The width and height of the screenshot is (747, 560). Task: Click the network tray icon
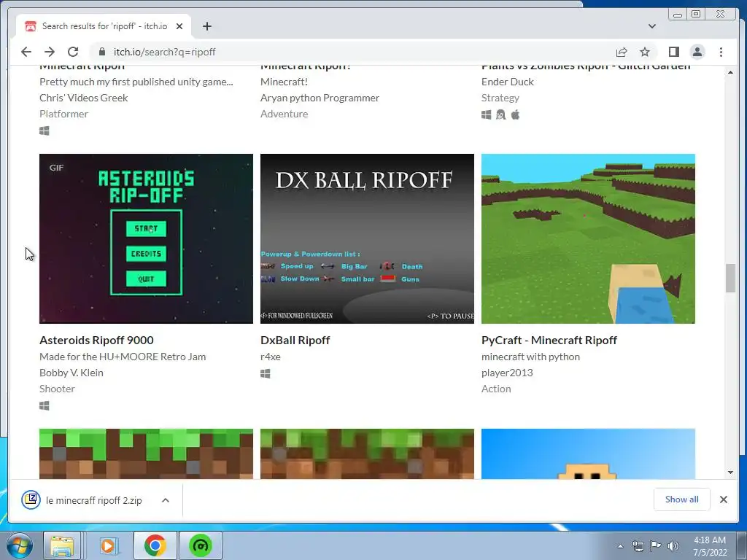pyautogui.click(x=638, y=546)
